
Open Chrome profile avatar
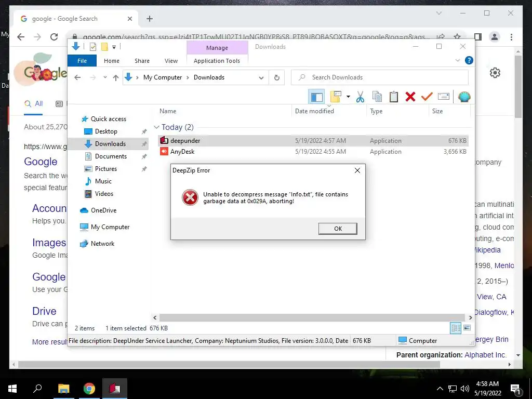(x=495, y=37)
